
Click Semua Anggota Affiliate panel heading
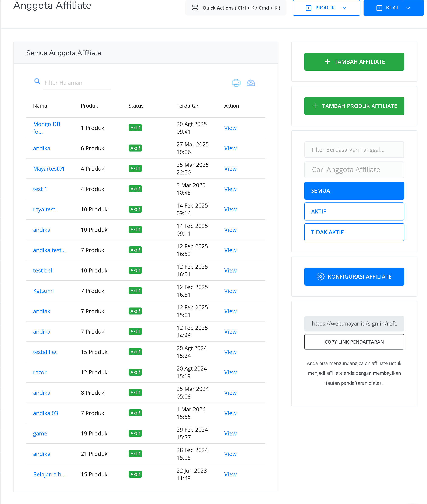[x=63, y=53]
